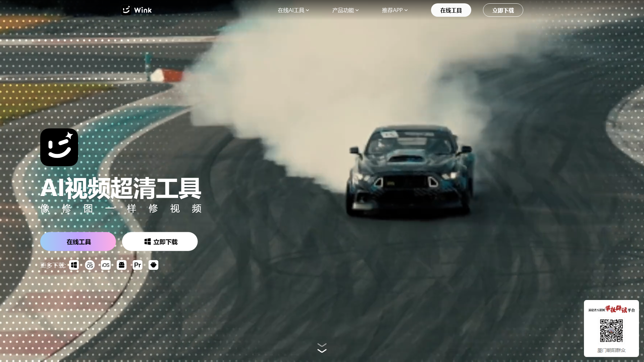The image size is (644, 362).
Task: Click the white 在线工具 button in the header
Action: (451, 10)
